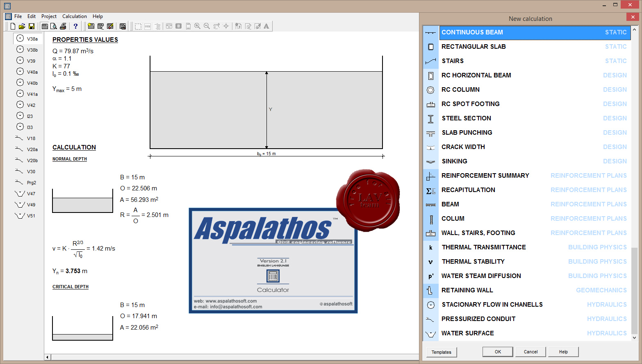The width and height of the screenshot is (642, 364).
Task: Click the Templates button
Action: (x=442, y=352)
